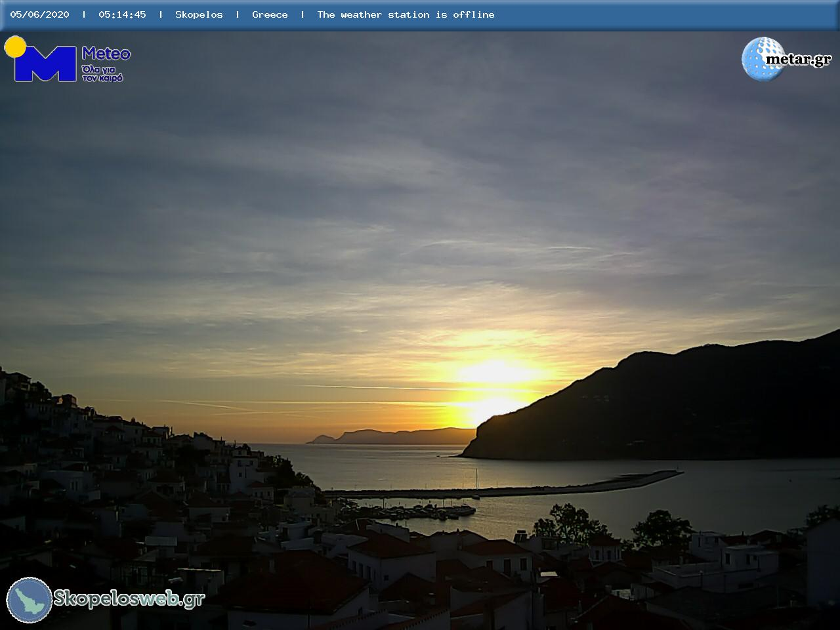The width and height of the screenshot is (840, 630).
Task: Click the date text 05/06/2020
Action: (39, 14)
